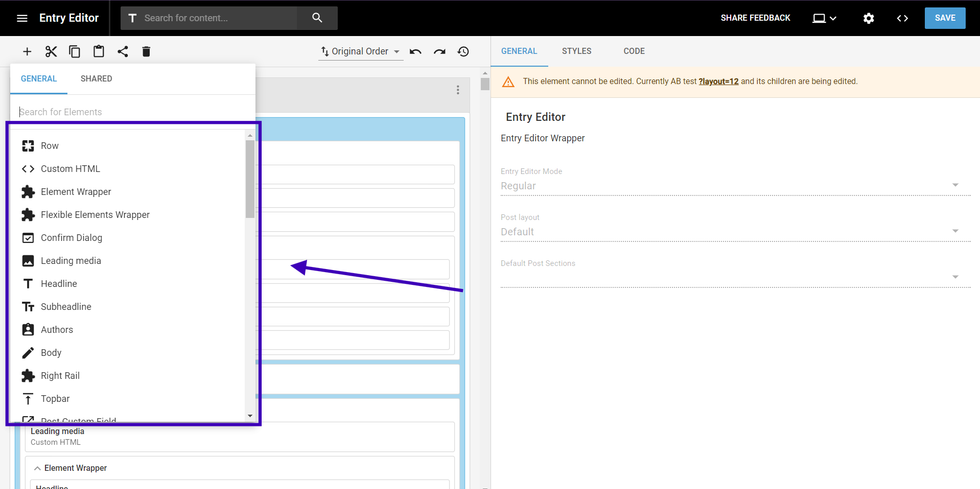Screen dimensions: 980x489
Task: Open the device preview selector dropdown
Action: 824,18
